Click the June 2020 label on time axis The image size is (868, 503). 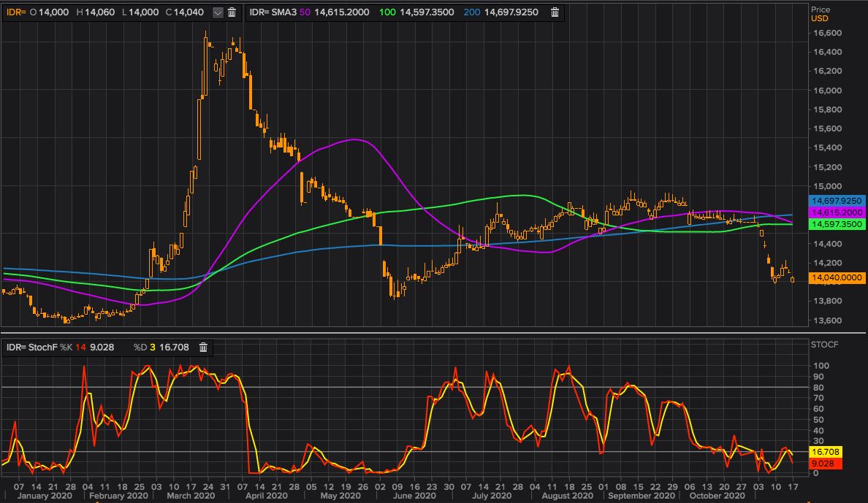point(414,496)
